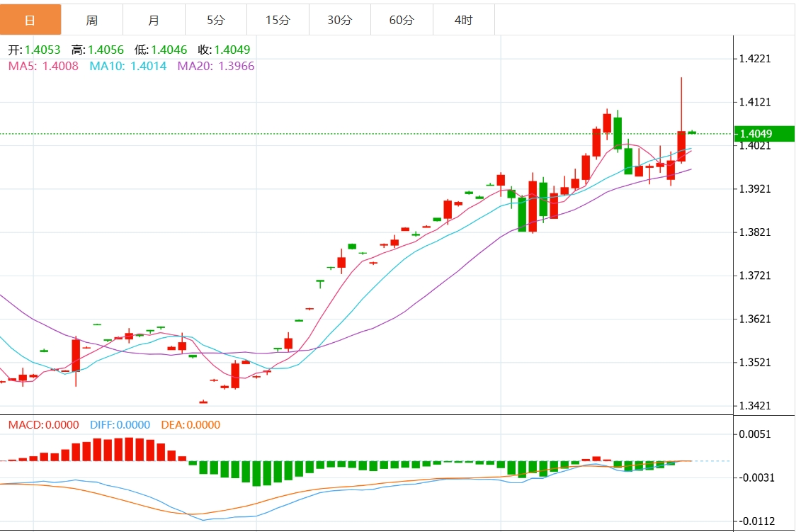
Task: Click the MA5: 1.4008 indicator label
Action: click(43, 66)
